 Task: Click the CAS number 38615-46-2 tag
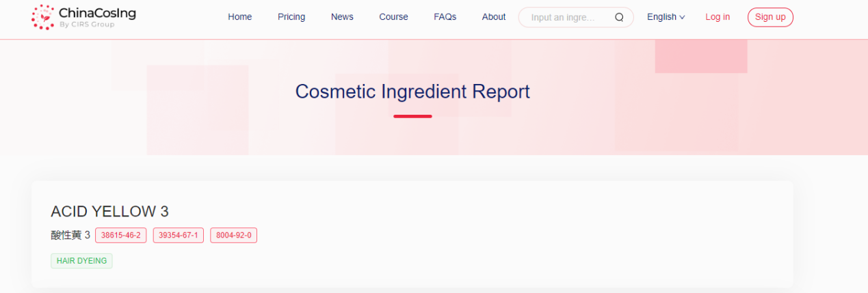click(121, 236)
